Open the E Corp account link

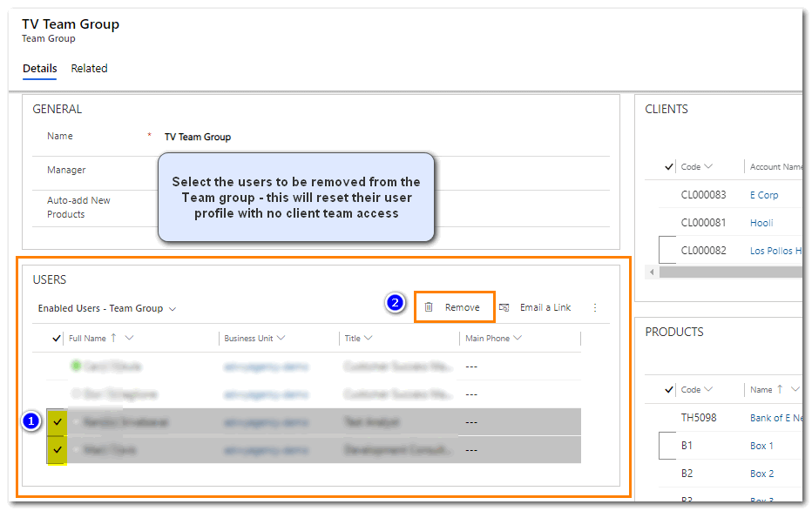coord(763,195)
